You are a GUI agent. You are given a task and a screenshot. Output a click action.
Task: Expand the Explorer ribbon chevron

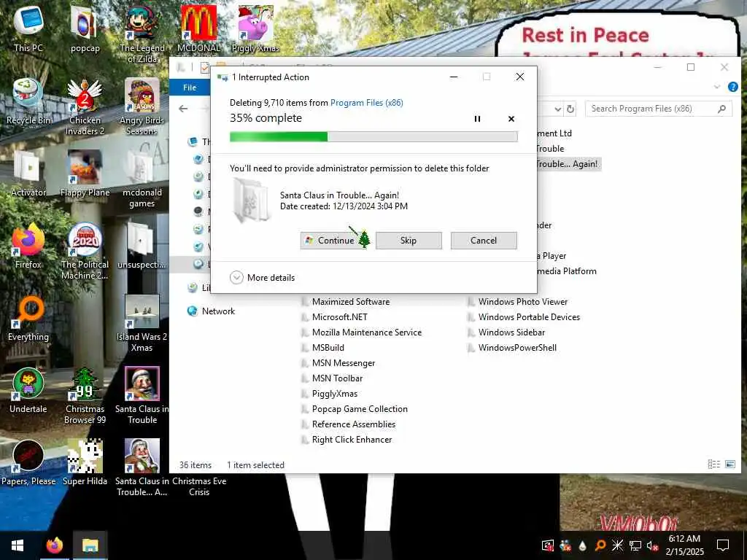point(717,87)
